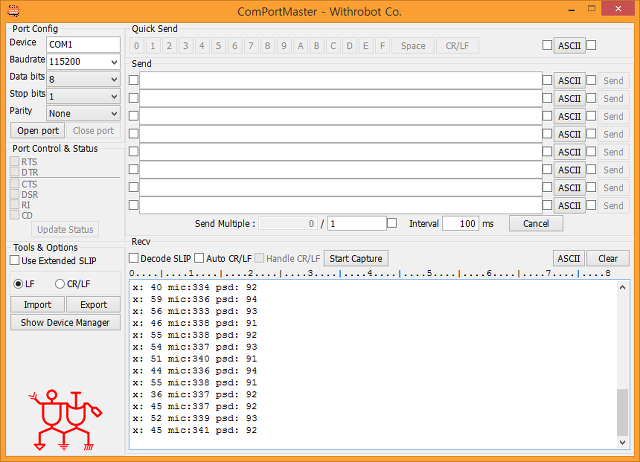The height and width of the screenshot is (462, 640).
Task: Expand the Stop bits dropdown
Action: pyautogui.click(x=83, y=96)
